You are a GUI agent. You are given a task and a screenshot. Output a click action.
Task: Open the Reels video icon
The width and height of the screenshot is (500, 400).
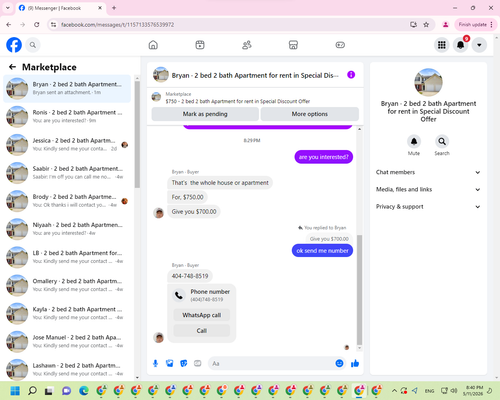coord(200,45)
